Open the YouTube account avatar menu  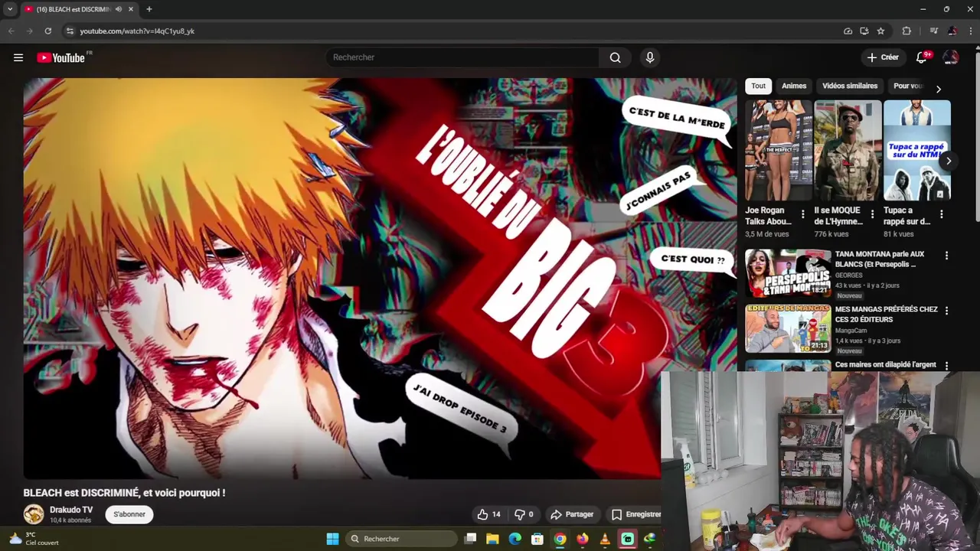(950, 57)
